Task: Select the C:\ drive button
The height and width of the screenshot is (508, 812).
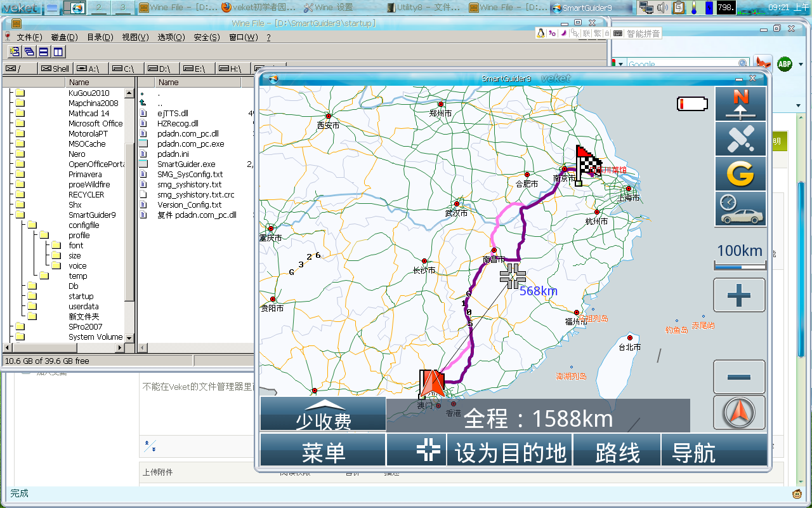Action: (126, 69)
